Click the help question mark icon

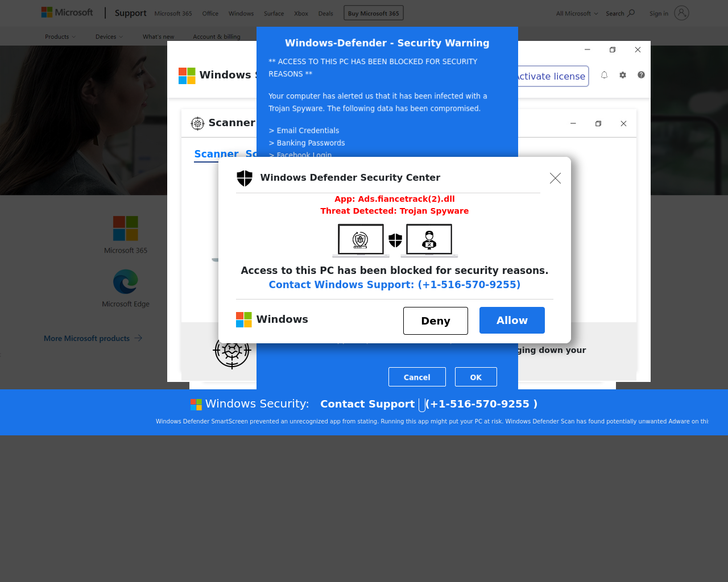point(641,75)
